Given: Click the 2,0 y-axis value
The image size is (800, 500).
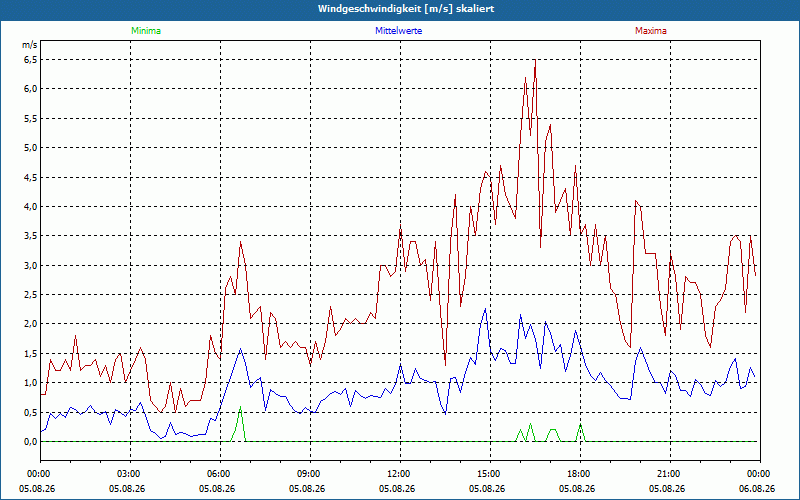Looking at the screenshot, I should coord(30,324).
